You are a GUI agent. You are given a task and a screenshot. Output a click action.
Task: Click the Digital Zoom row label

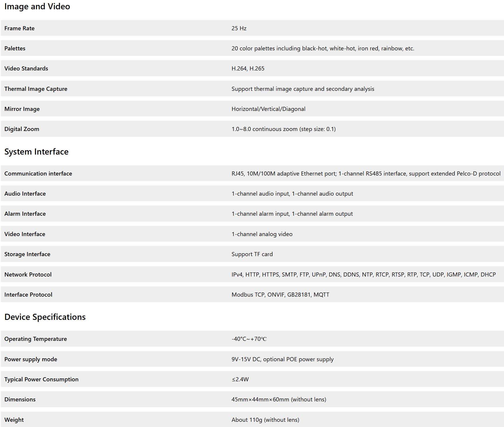point(22,129)
